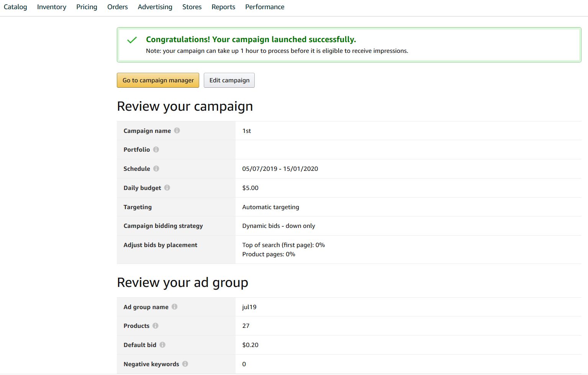Viewport: 588px width, 375px height.
Task: Open the Performance menu
Action: [x=265, y=7]
